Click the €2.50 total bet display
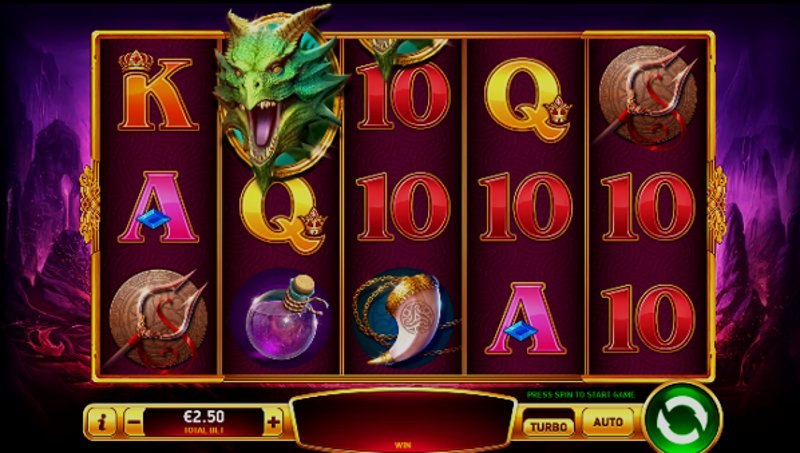The width and height of the screenshot is (800, 453). tap(204, 422)
